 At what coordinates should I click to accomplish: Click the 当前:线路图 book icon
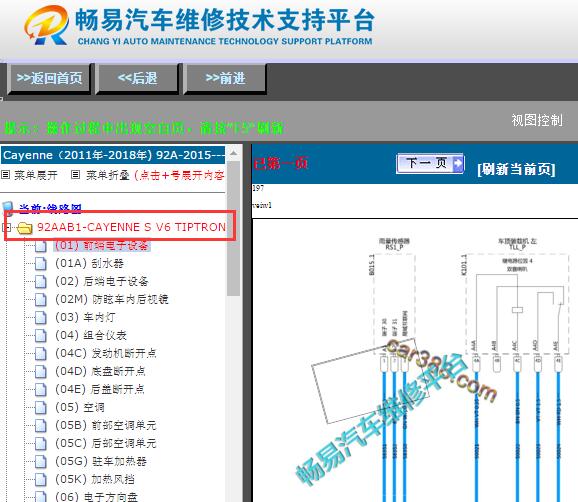(8, 208)
